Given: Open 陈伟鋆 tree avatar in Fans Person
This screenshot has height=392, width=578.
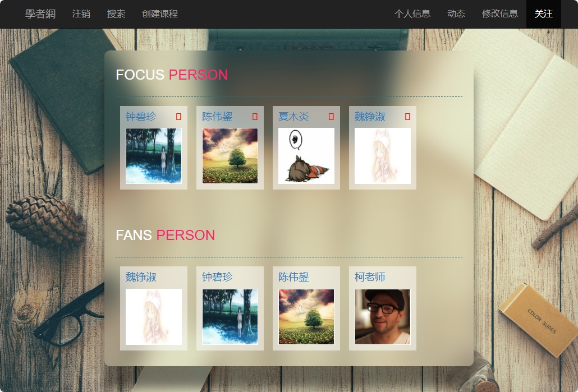Looking at the screenshot, I should click(x=306, y=317).
